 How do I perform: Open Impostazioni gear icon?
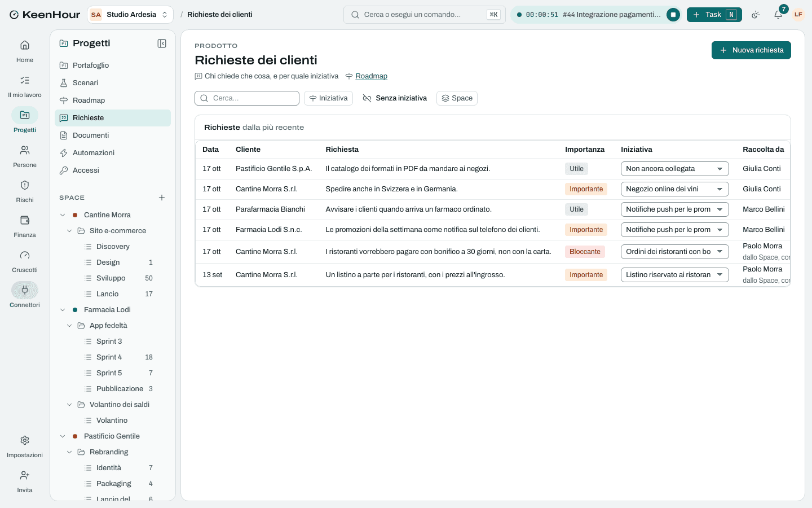point(25,440)
